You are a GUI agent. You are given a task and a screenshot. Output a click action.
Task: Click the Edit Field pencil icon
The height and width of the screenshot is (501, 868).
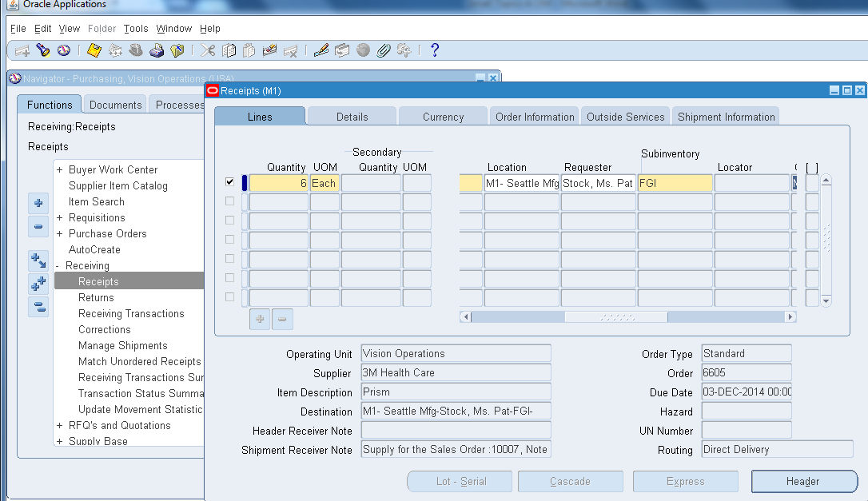click(321, 50)
